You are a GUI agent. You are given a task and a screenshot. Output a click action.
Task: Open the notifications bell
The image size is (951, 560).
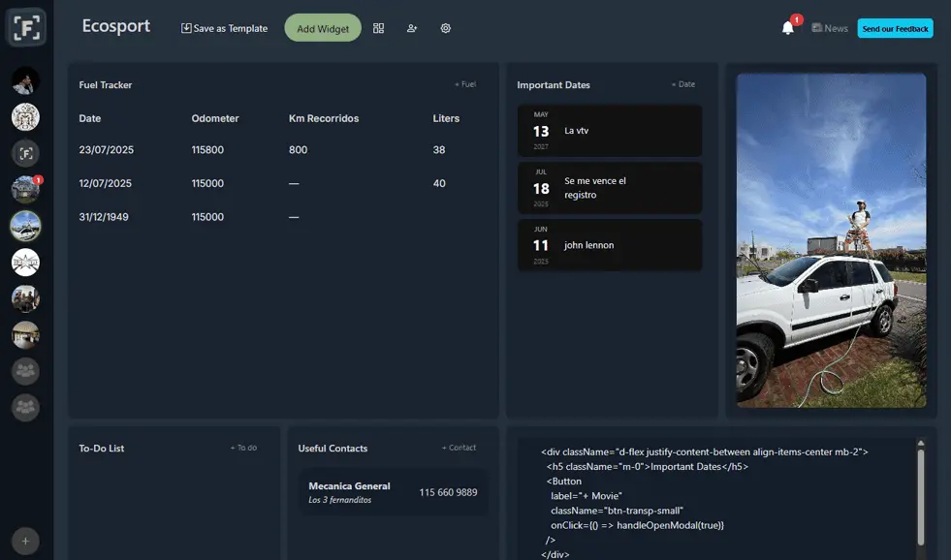tap(788, 28)
